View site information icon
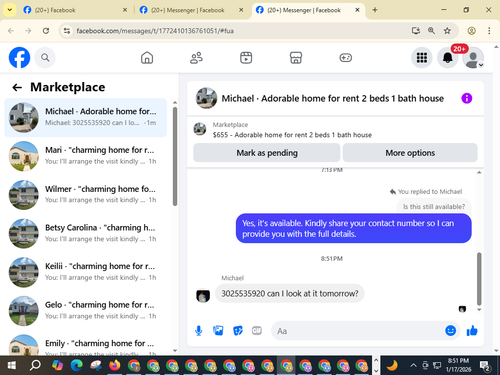 click(x=67, y=31)
